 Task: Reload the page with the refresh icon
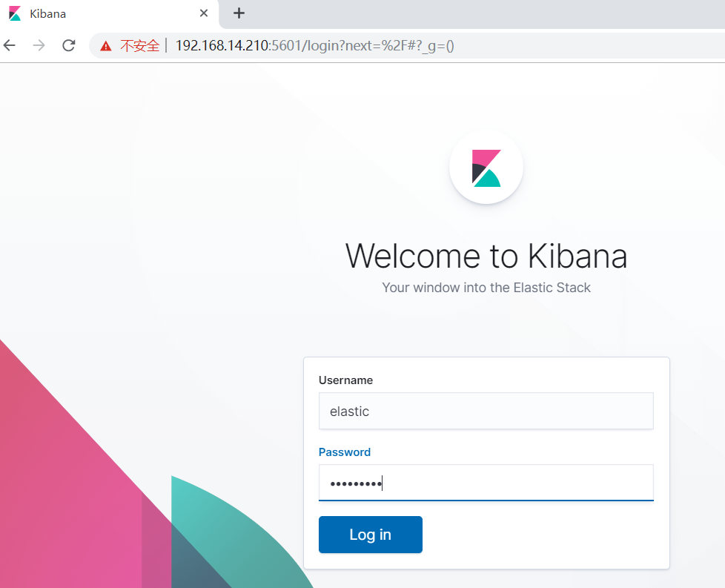click(x=69, y=45)
